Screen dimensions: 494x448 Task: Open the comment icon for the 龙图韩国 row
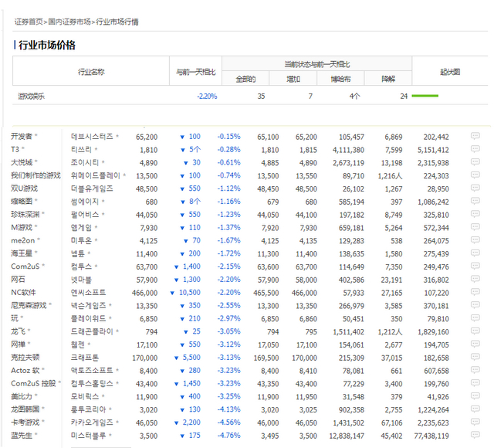point(475,409)
